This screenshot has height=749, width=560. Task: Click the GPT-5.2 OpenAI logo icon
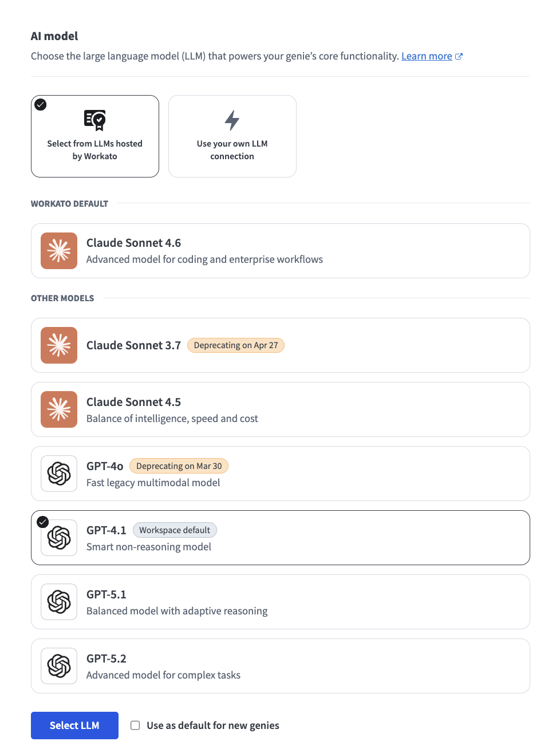point(59,666)
